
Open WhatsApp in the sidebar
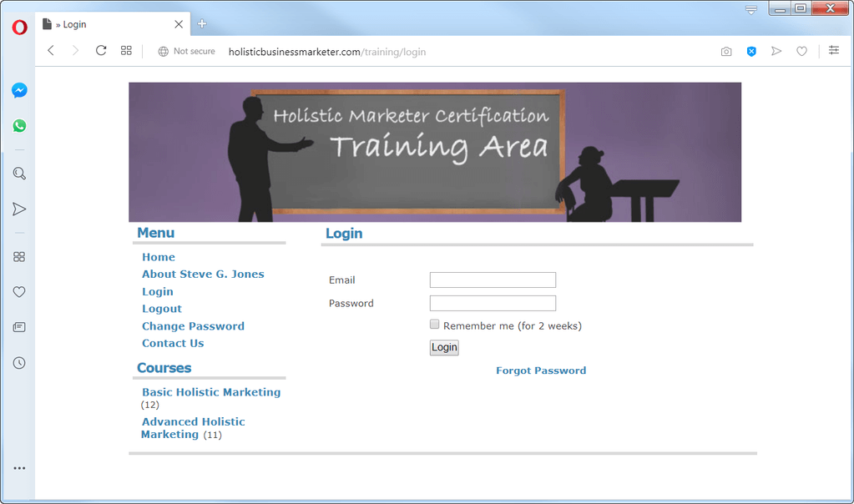pyautogui.click(x=19, y=126)
